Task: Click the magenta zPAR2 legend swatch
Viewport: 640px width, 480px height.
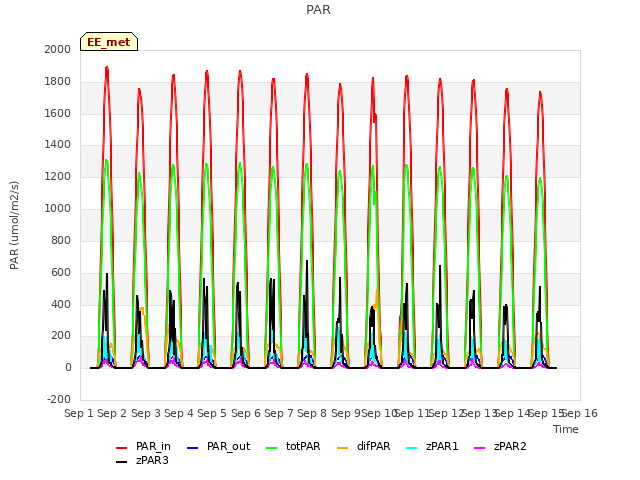Action: point(480,448)
